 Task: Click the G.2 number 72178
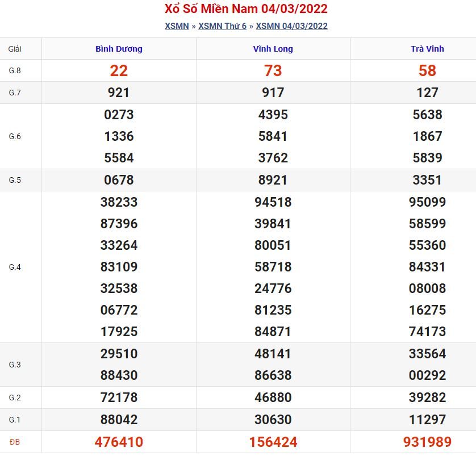[119, 398]
